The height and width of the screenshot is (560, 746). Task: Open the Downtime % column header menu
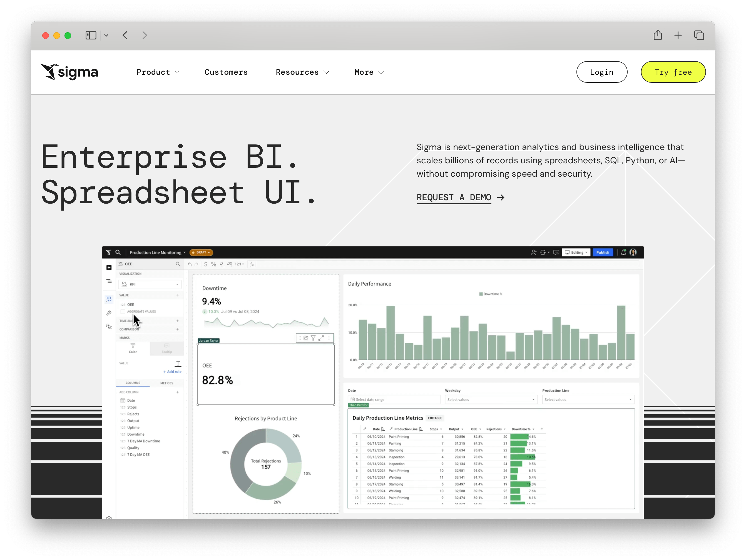tap(533, 429)
